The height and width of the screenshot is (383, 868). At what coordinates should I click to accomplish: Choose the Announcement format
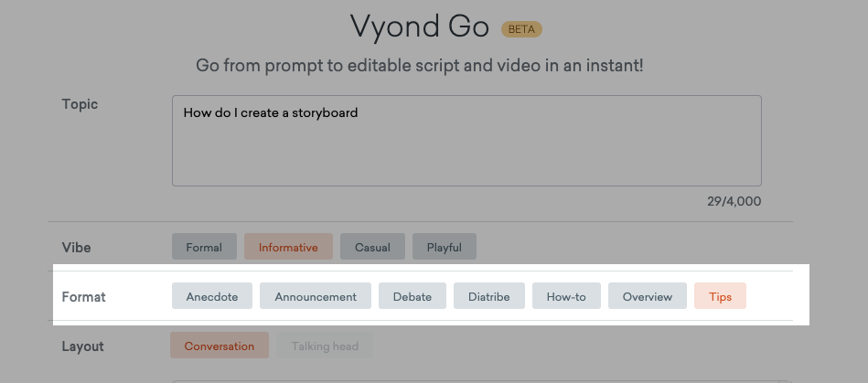[x=316, y=296]
